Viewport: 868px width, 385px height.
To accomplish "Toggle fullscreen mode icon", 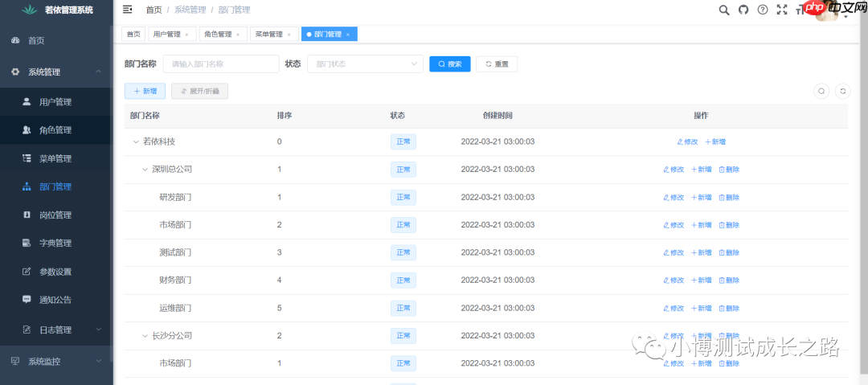I will [x=782, y=10].
